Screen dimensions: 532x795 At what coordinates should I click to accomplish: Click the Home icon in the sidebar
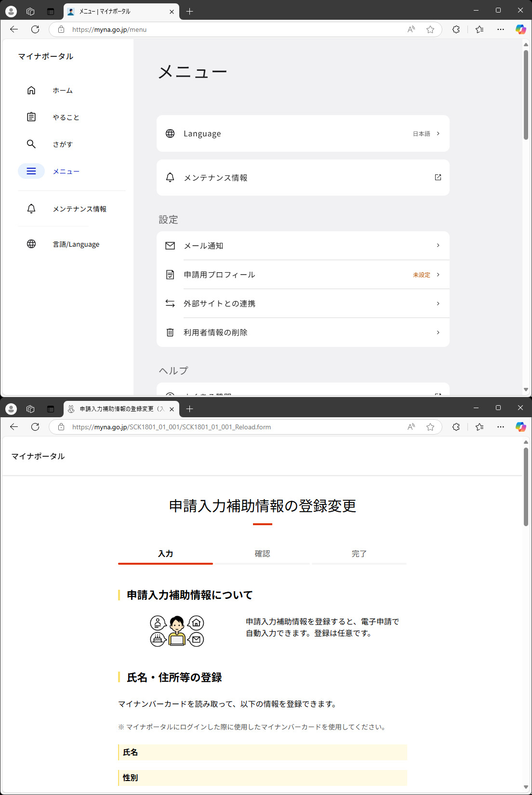(x=31, y=91)
